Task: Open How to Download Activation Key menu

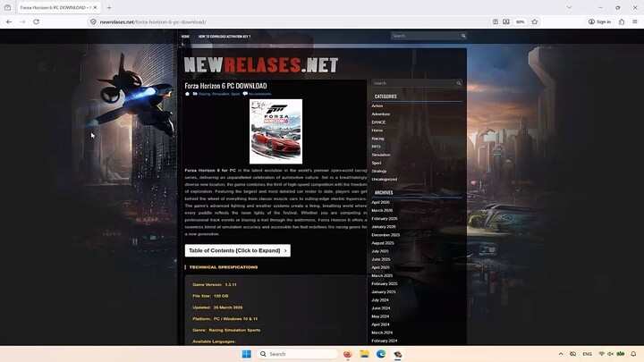Action: [x=225, y=37]
